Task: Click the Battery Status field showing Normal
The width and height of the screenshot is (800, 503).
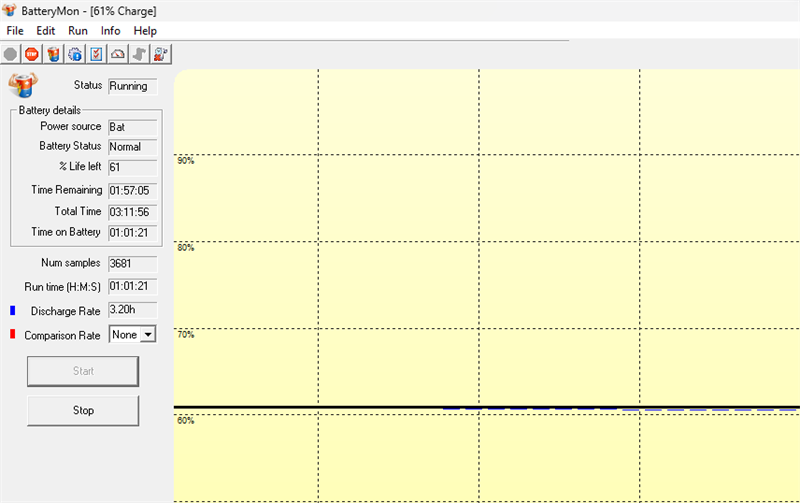Action: (x=133, y=147)
